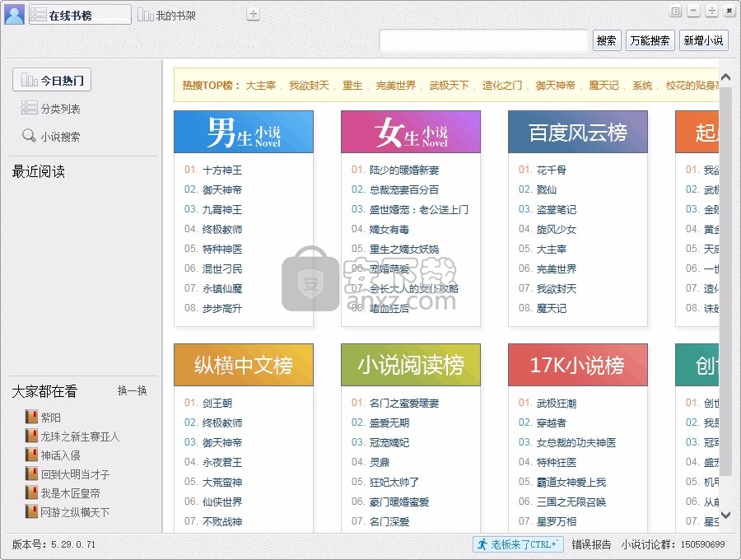This screenshot has width=741, height=560.
Task: Activate 老板来了 boss key button
Action: click(518, 544)
